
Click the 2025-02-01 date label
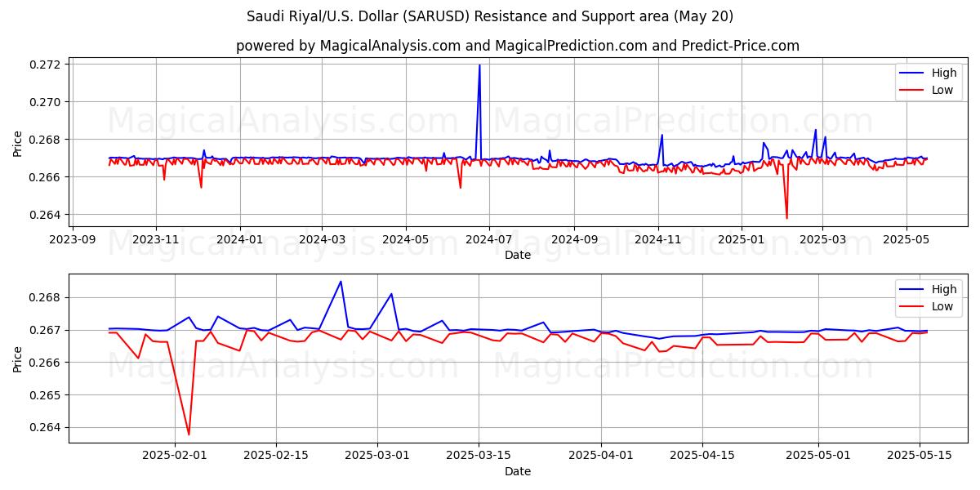175,456
